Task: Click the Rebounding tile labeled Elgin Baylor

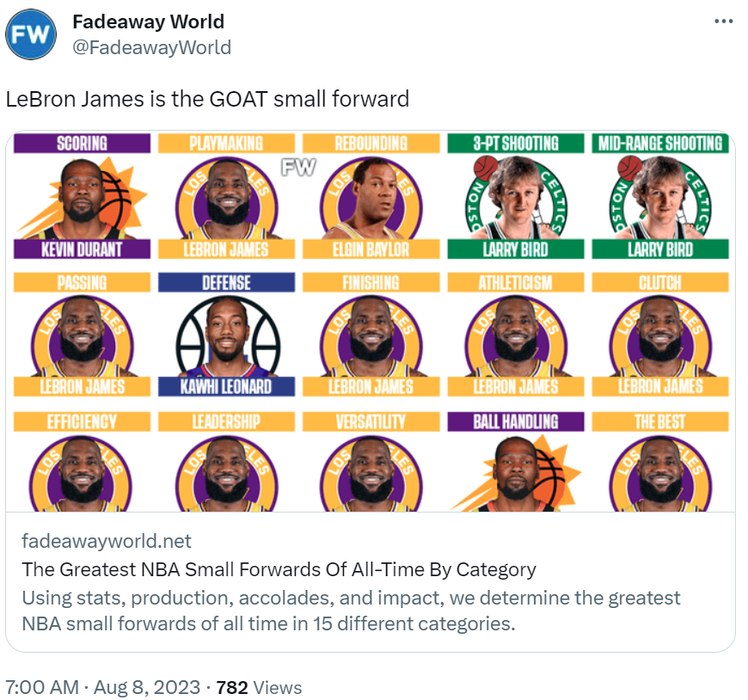Action: 371,196
